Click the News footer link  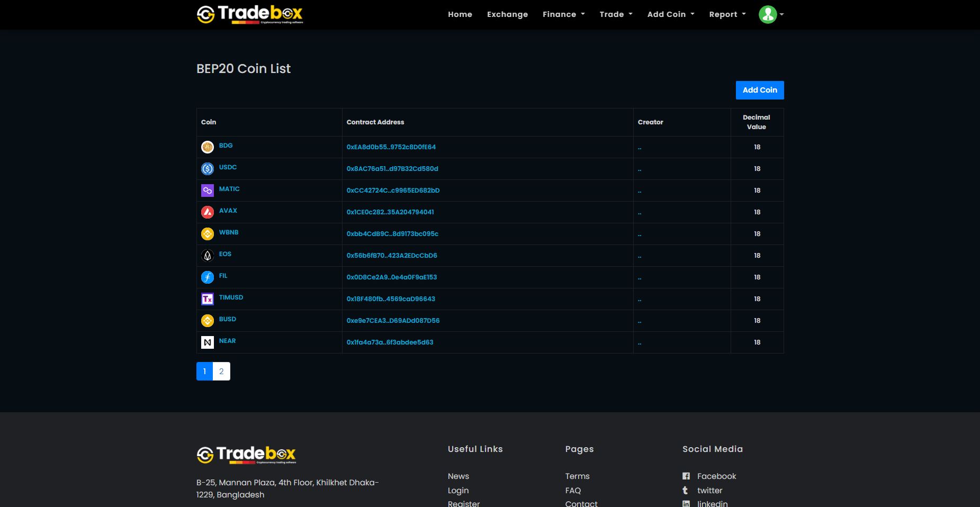point(458,476)
